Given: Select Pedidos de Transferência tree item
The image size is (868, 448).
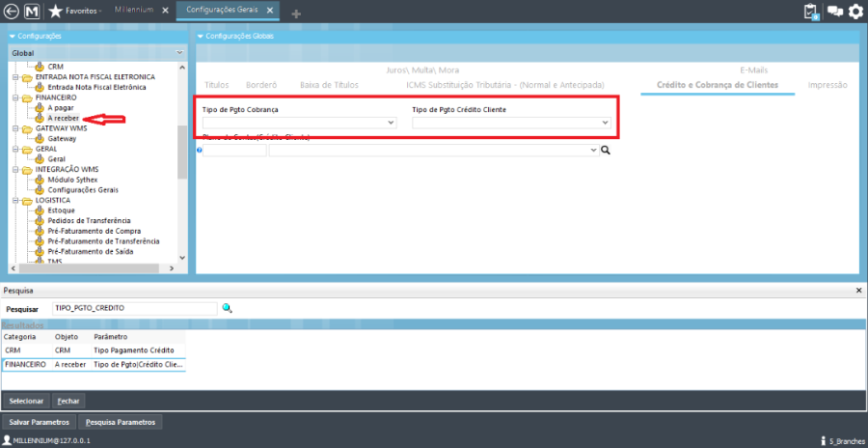Looking at the screenshot, I should tap(89, 221).
